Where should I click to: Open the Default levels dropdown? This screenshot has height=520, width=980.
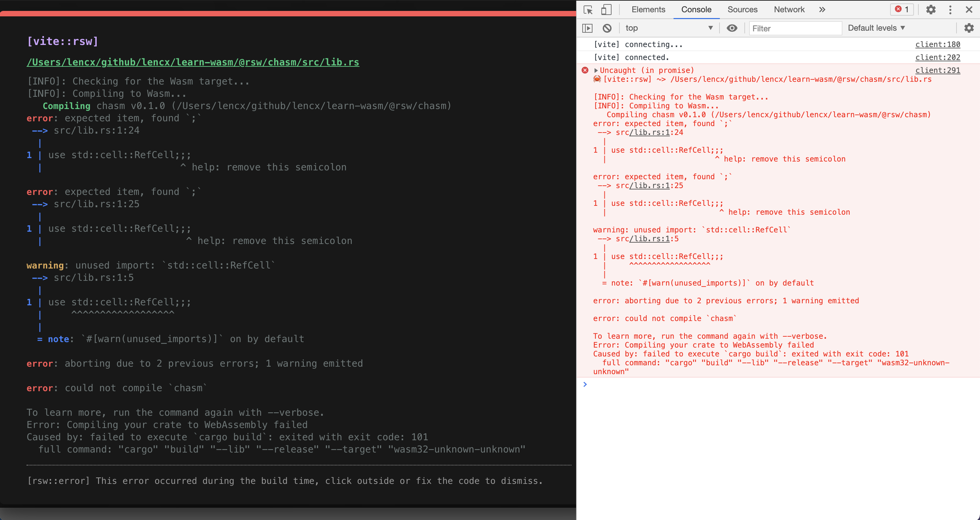coord(876,28)
